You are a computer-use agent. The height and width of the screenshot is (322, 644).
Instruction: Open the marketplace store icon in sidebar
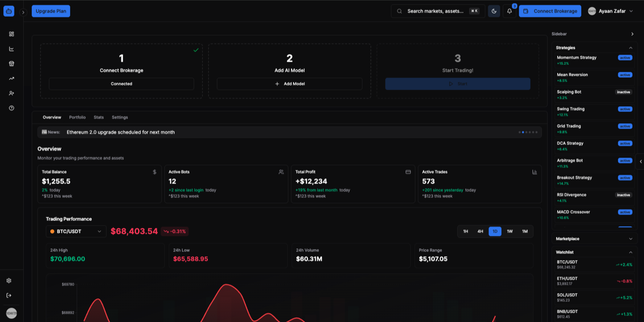[x=12, y=63]
